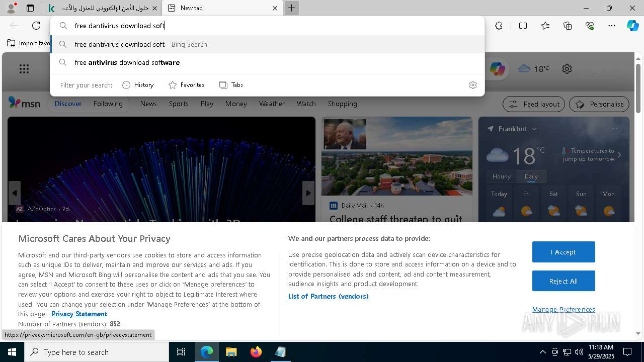This screenshot has height=362, width=644.
Task: Click I Accept on privacy banner
Action: pos(563,252)
